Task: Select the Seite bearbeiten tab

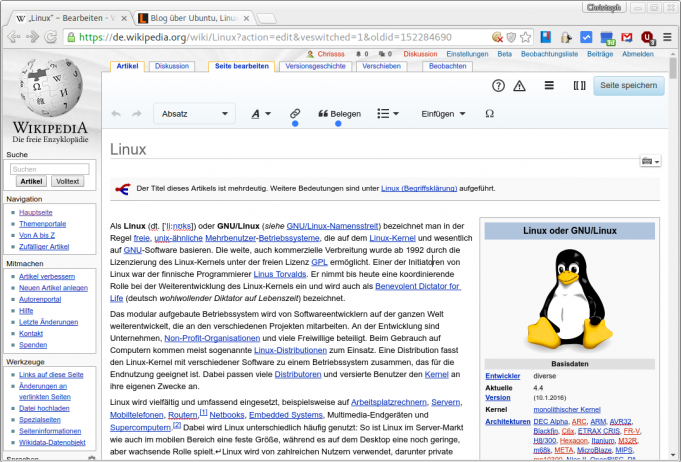Action: point(242,66)
